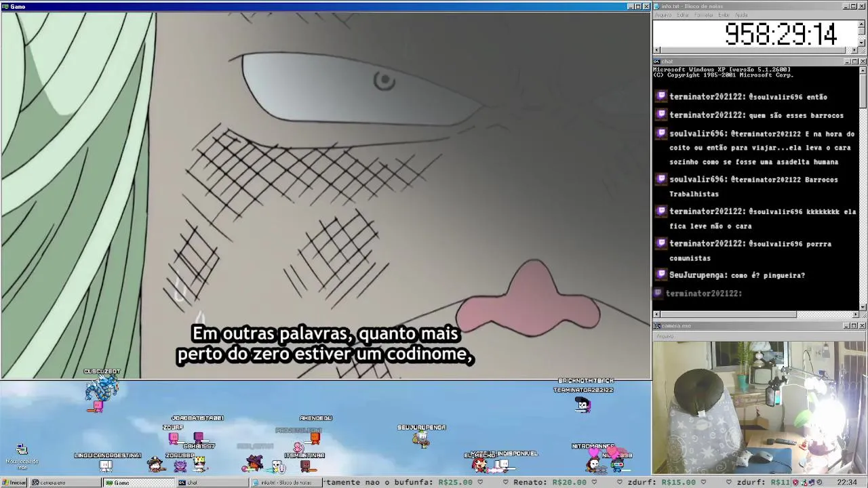Activate the chat taskbar button
The height and width of the screenshot is (488, 868).
[212, 483]
